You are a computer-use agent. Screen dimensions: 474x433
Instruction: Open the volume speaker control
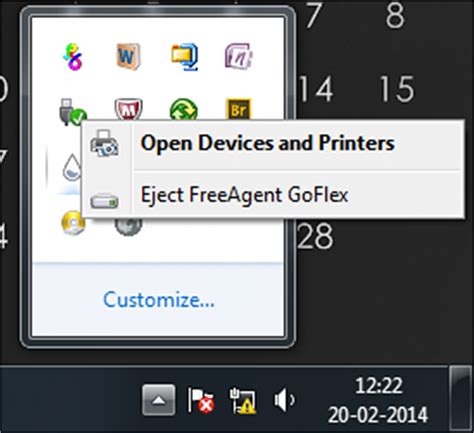pyautogui.click(x=284, y=399)
